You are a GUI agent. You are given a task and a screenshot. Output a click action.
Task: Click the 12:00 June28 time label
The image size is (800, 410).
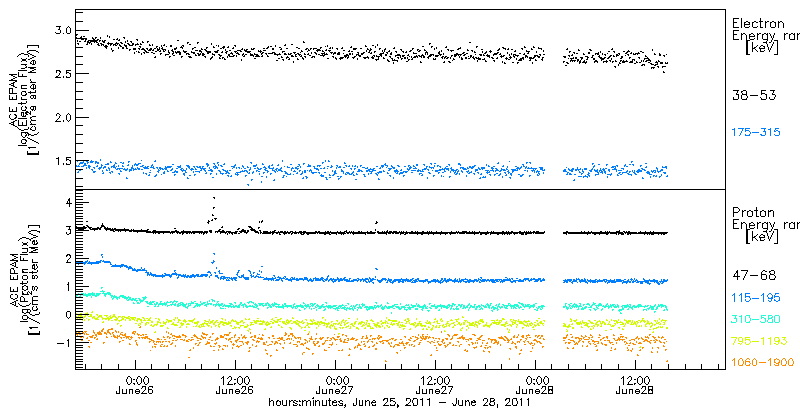(x=635, y=386)
